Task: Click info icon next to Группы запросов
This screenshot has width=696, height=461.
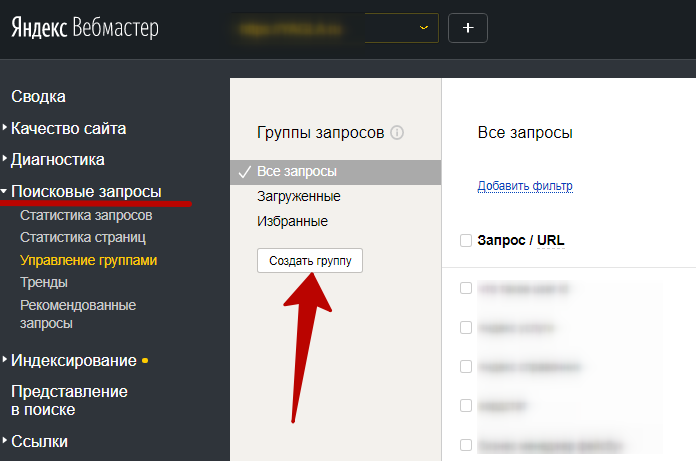Action: [x=397, y=132]
